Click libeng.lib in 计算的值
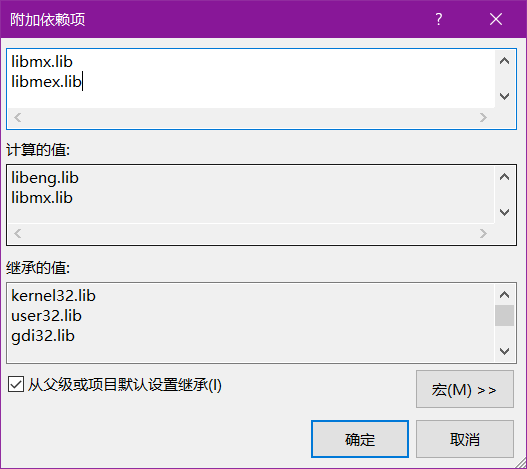Image resolution: width=527 pixels, height=469 pixels. 45,178
